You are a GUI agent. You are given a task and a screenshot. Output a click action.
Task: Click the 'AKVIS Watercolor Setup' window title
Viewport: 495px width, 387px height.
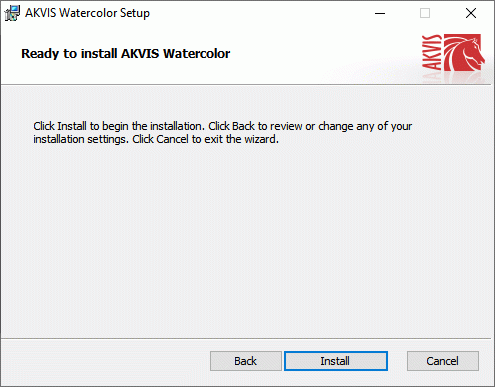tap(88, 13)
